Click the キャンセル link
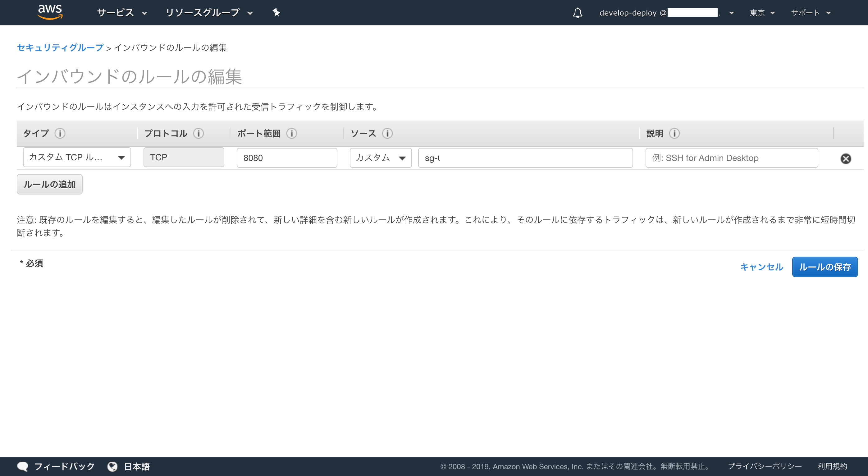Screen dimensions: 868x476 click(x=761, y=267)
